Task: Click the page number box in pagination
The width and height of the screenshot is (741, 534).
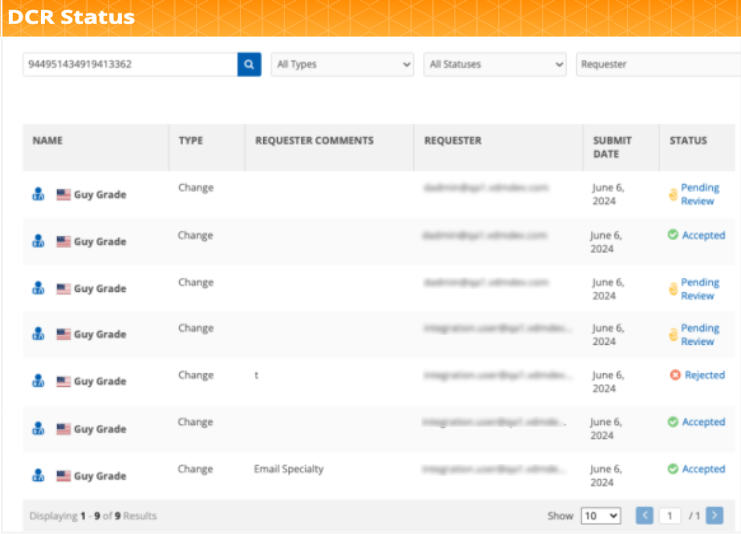Action: pos(670,516)
